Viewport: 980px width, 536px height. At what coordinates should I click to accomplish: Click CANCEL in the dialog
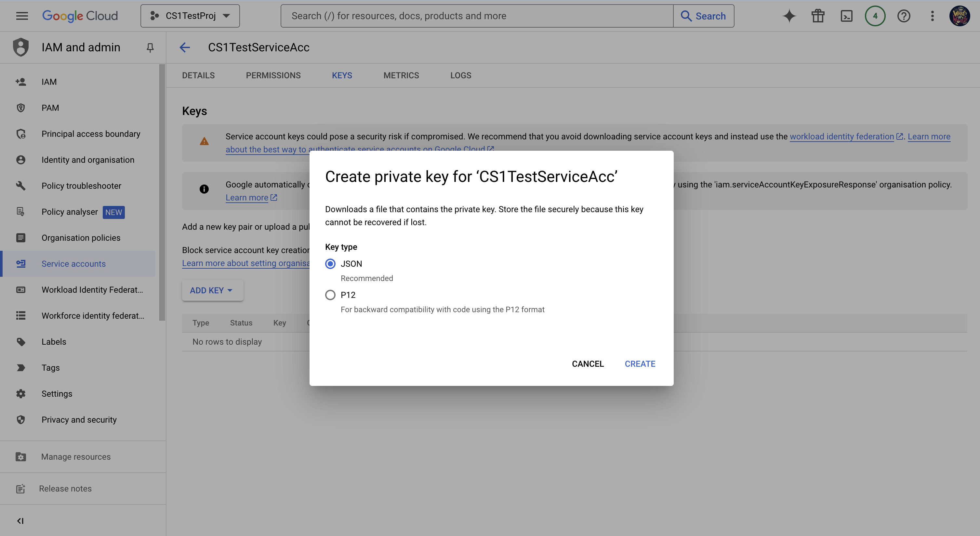pyautogui.click(x=588, y=364)
